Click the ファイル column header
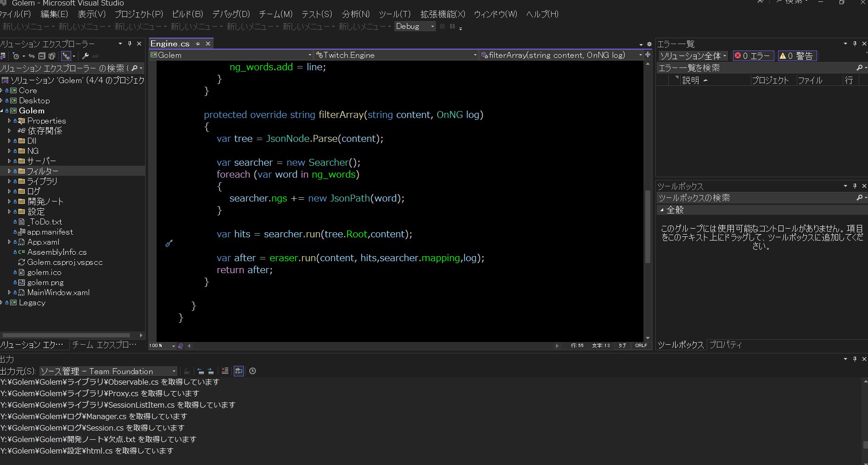The width and height of the screenshot is (868, 465). (820, 80)
